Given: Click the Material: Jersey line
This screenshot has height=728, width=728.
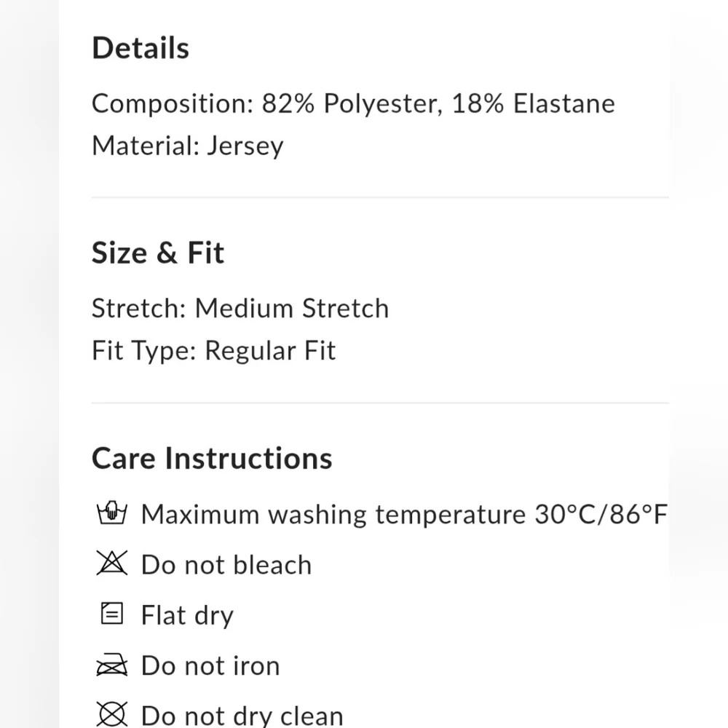Looking at the screenshot, I should [187, 146].
